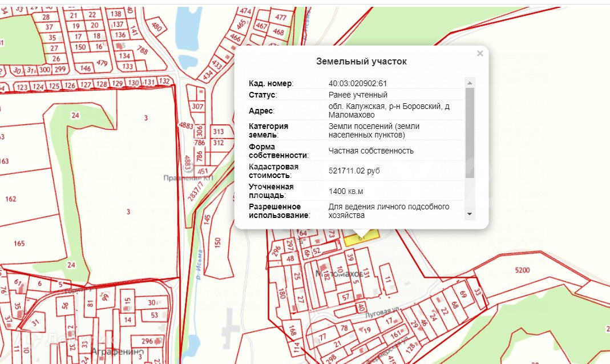610x364 pixels.
Task: Close the Земельный участок info popup
Action: 480,54
